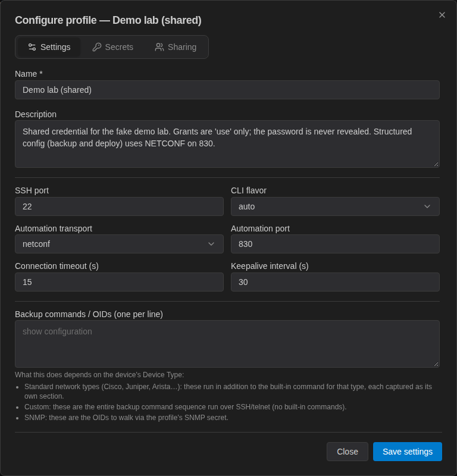The height and width of the screenshot is (476, 457).
Task: Expand CLI flavor chevron arrow
Action: coord(427,206)
